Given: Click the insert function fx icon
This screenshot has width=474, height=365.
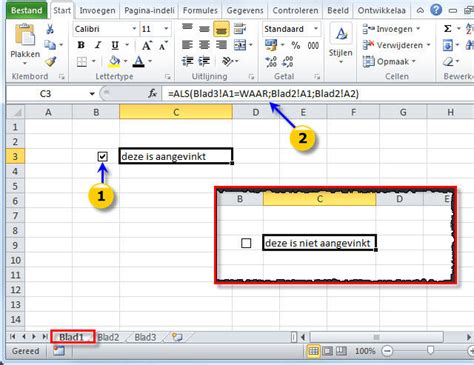Looking at the screenshot, I should [x=152, y=94].
